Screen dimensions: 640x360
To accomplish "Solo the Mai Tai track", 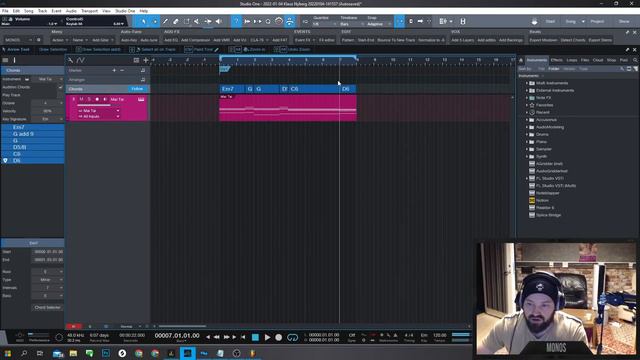I will click(x=89, y=99).
